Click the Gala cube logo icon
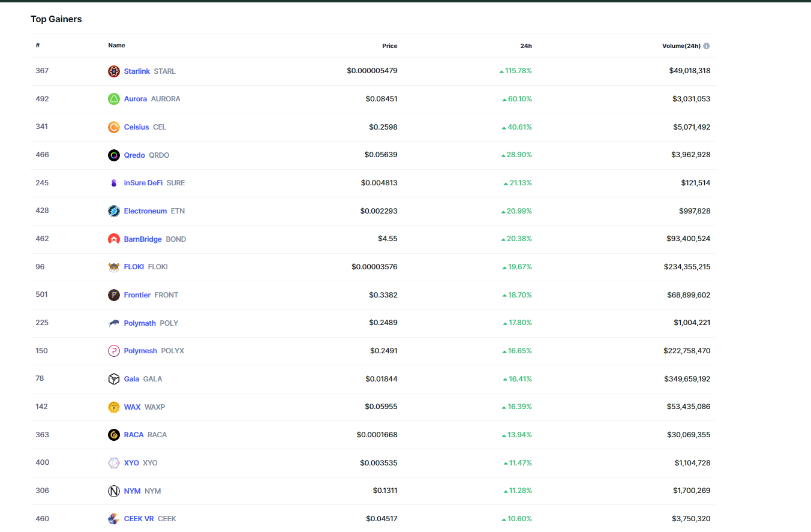Screen dimensions: 811x532 pyautogui.click(x=114, y=379)
